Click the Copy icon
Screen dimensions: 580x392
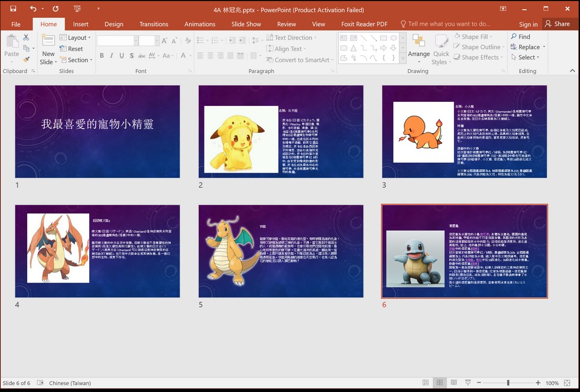26,48
